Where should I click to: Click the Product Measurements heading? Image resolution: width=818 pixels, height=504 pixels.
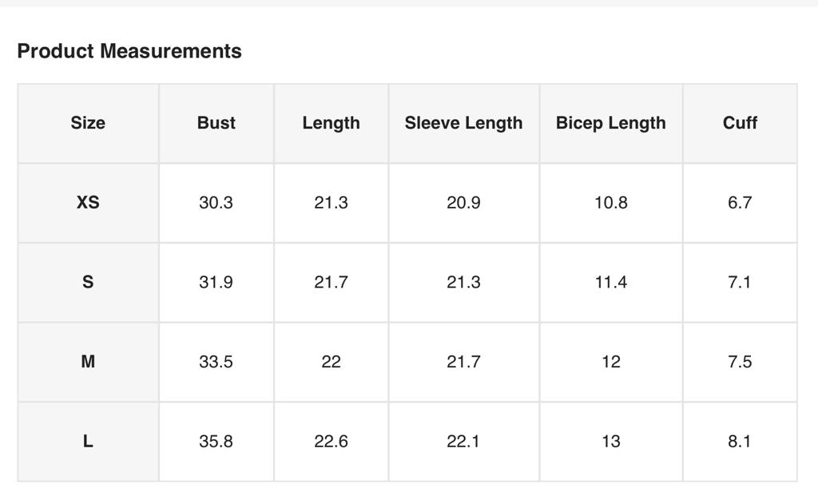[x=129, y=51]
